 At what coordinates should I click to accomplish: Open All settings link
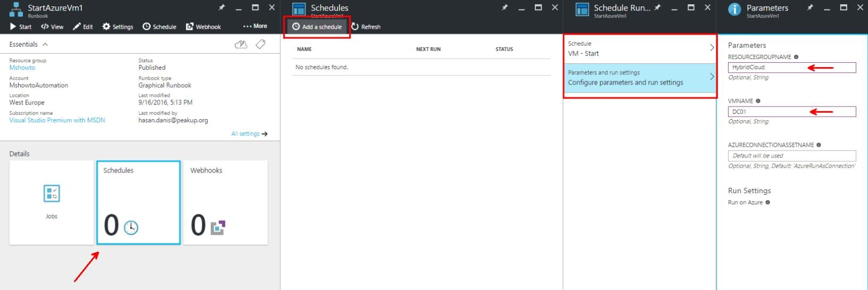click(249, 134)
